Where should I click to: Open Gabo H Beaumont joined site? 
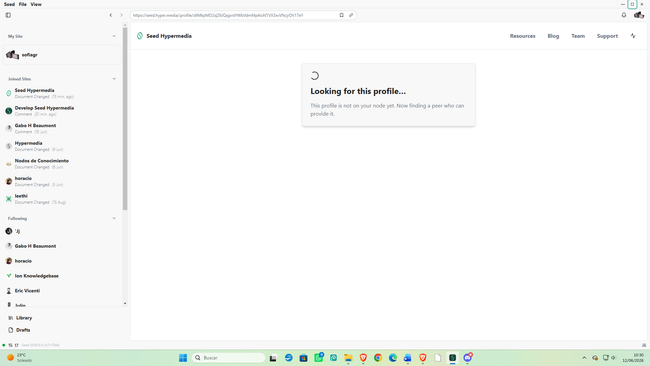(x=62, y=128)
